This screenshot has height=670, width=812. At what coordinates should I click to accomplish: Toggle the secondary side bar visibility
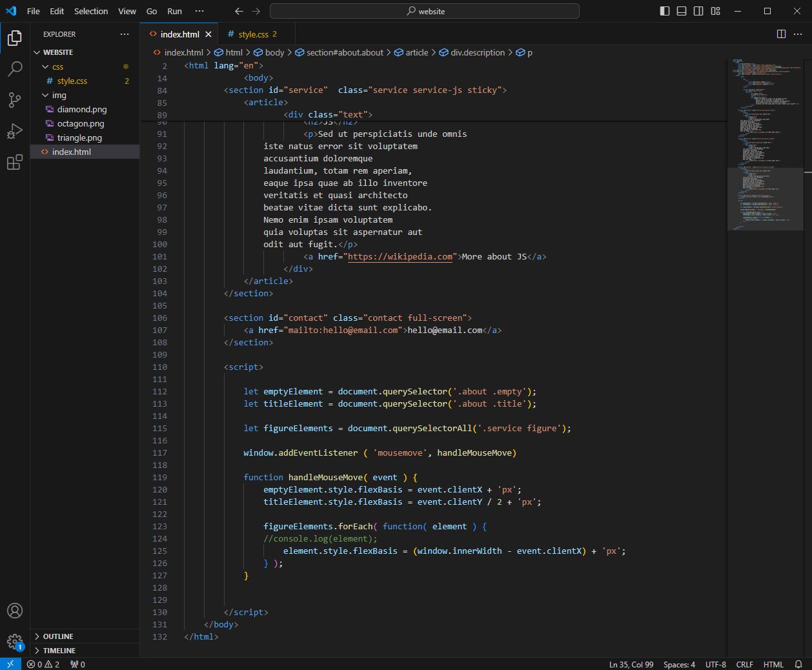[x=698, y=11]
